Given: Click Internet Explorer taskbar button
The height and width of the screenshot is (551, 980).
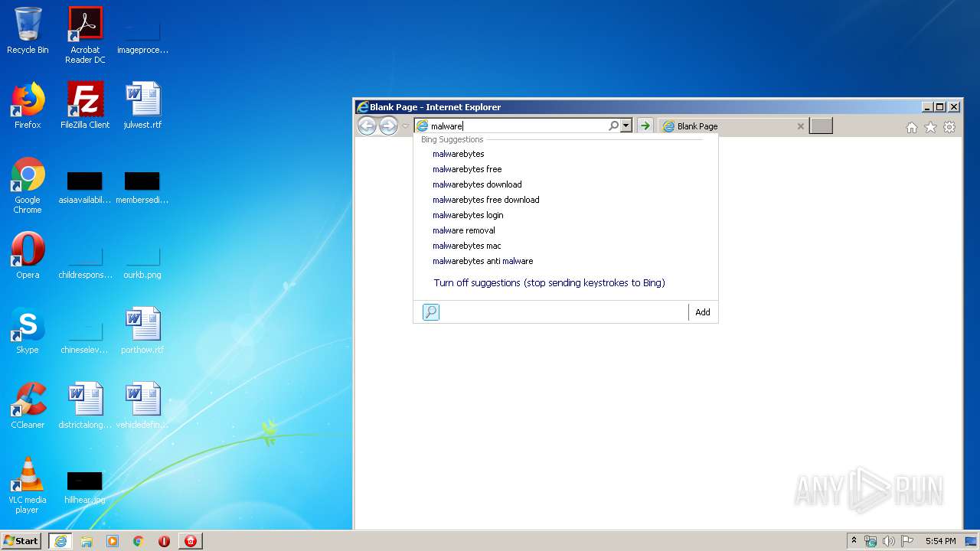Looking at the screenshot, I should 60,541.
